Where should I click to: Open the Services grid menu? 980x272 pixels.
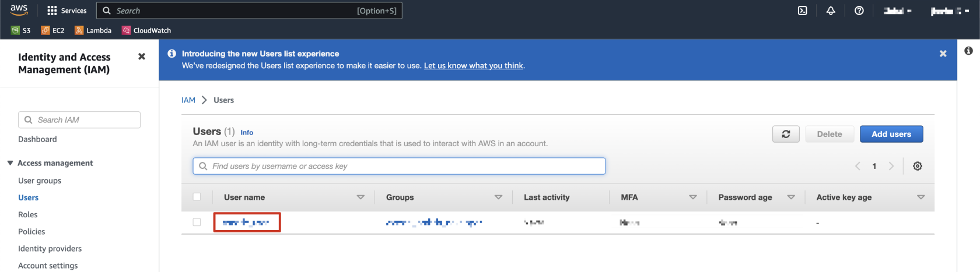66,10
